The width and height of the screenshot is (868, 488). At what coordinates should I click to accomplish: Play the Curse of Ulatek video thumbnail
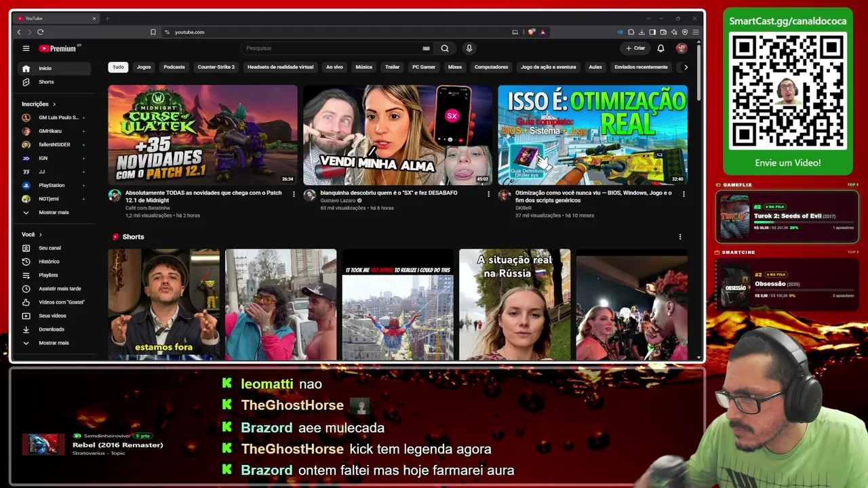point(203,135)
